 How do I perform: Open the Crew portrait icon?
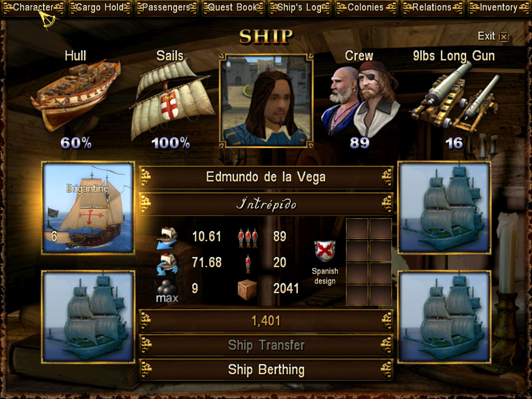pyautogui.click(x=361, y=99)
